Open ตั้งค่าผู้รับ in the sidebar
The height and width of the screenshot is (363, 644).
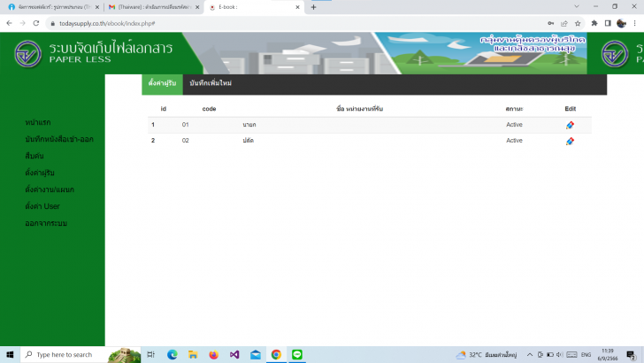[x=40, y=173]
